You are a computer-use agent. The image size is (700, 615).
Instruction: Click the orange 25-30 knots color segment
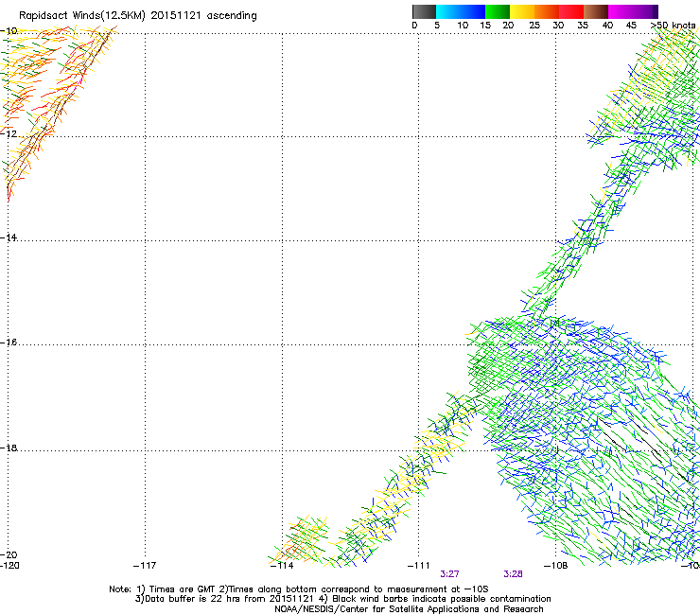click(x=547, y=11)
